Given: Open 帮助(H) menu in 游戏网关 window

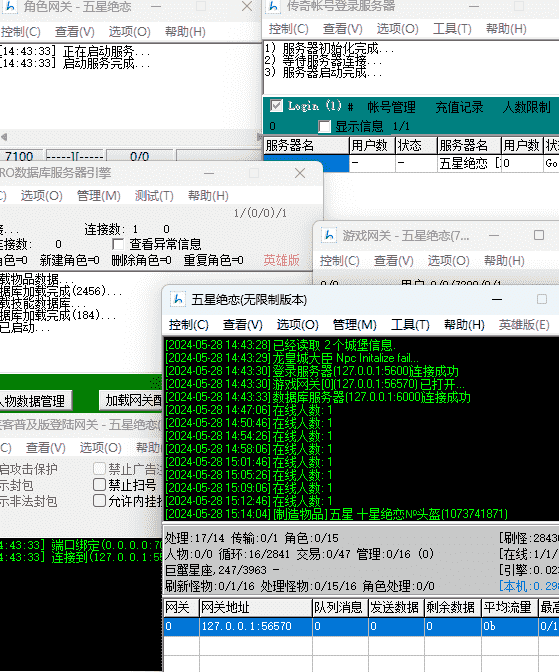Looking at the screenshot, I should 504,261.
